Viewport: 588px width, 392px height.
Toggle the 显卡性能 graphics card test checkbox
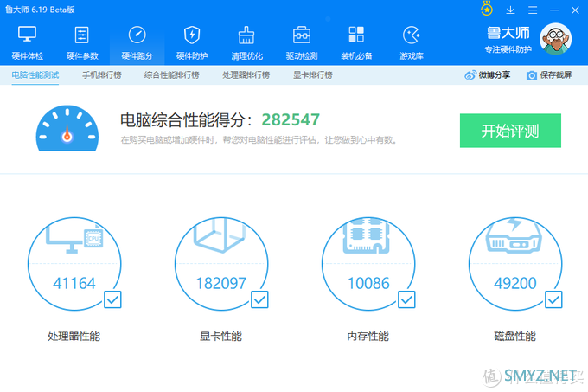[259, 299]
